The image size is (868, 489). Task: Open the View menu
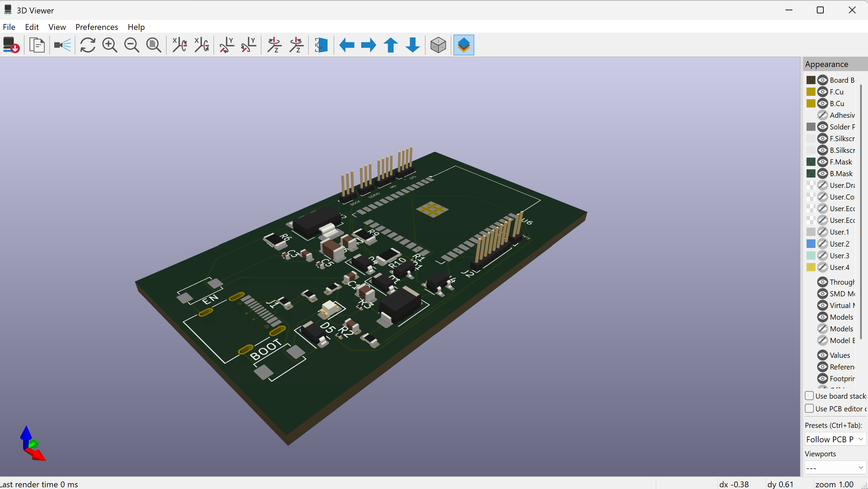click(57, 27)
